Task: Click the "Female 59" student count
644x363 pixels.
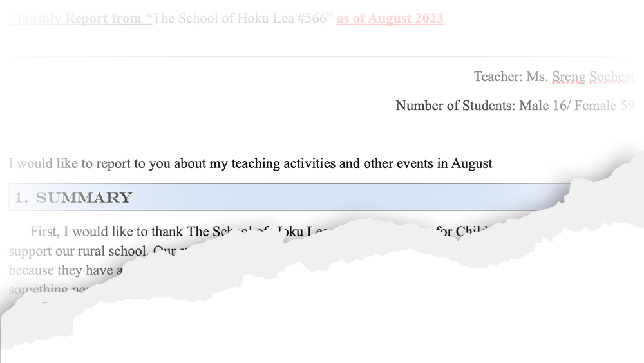Action: [x=604, y=106]
